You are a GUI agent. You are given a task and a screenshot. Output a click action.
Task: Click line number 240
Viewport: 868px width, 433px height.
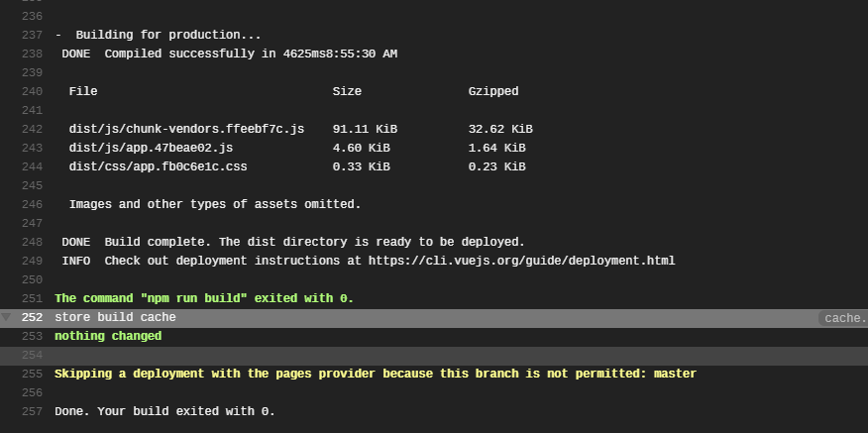[32, 91]
